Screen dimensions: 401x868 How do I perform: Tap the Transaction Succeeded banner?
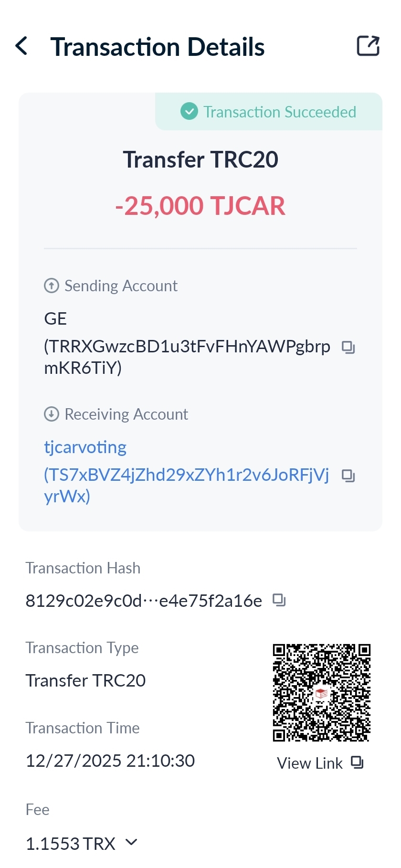pos(279,112)
